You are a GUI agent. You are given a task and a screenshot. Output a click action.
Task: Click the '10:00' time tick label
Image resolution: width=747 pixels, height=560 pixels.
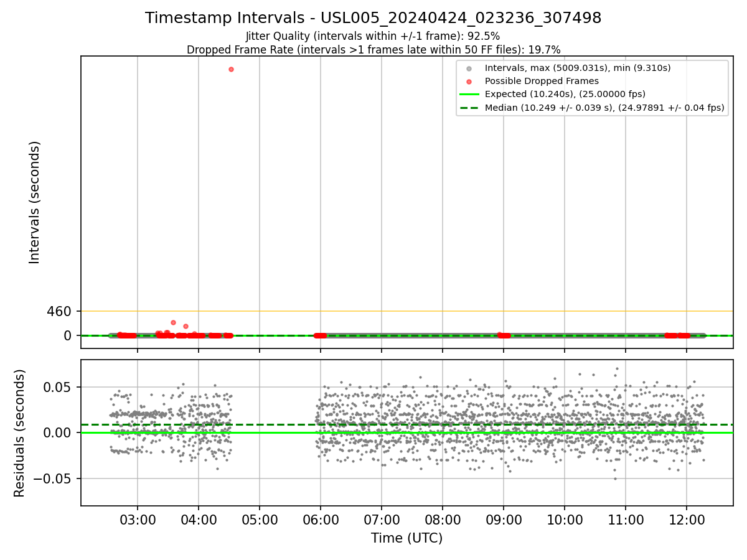[565, 519]
